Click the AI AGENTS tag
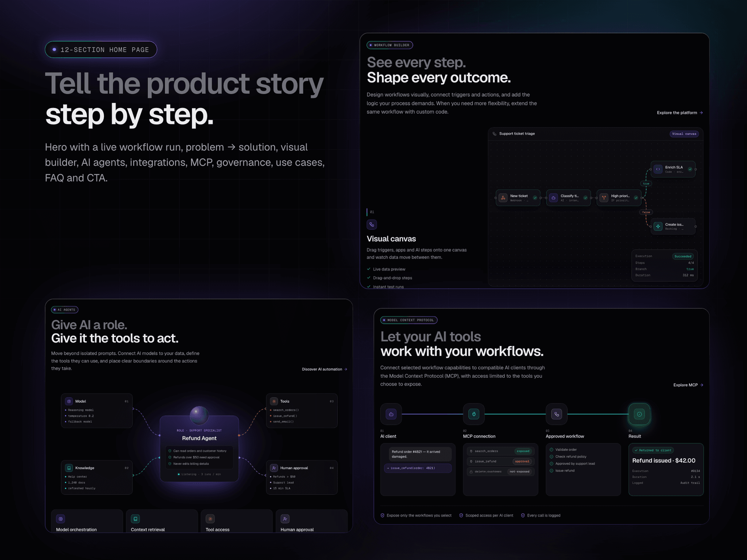The height and width of the screenshot is (560, 747). tap(65, 310)
